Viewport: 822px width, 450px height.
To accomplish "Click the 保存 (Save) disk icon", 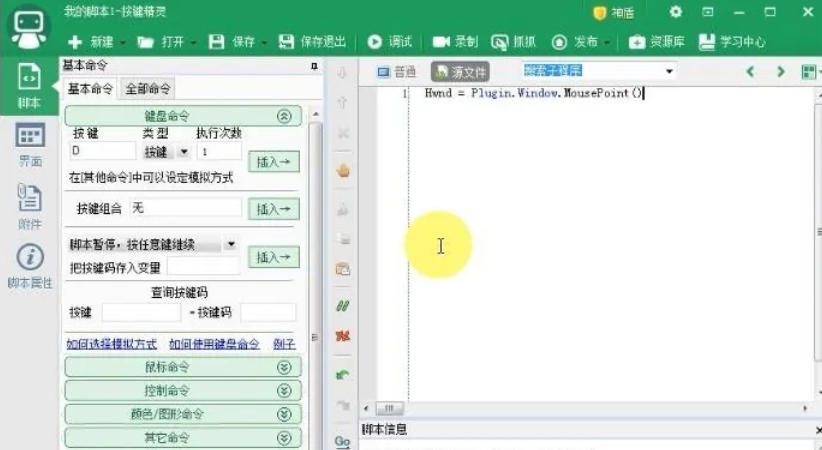I will (217, 42).
